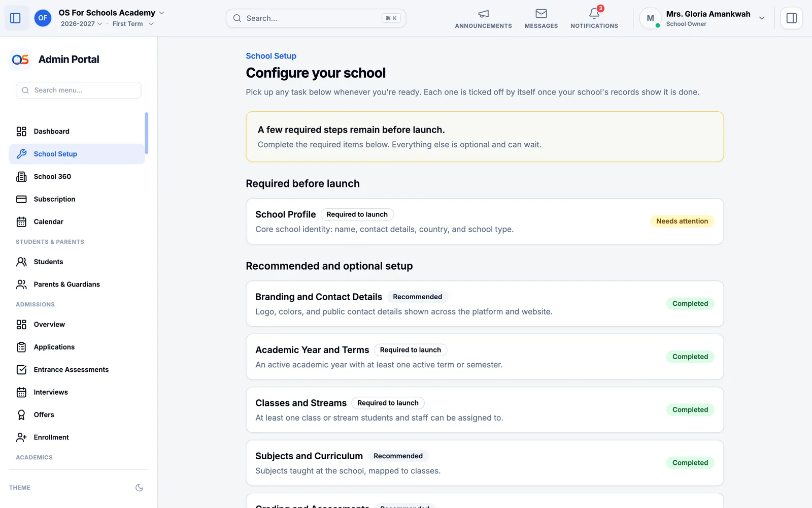Open Branding and Contact Details card
Viewport: 812px width, 508px height.
485,304
